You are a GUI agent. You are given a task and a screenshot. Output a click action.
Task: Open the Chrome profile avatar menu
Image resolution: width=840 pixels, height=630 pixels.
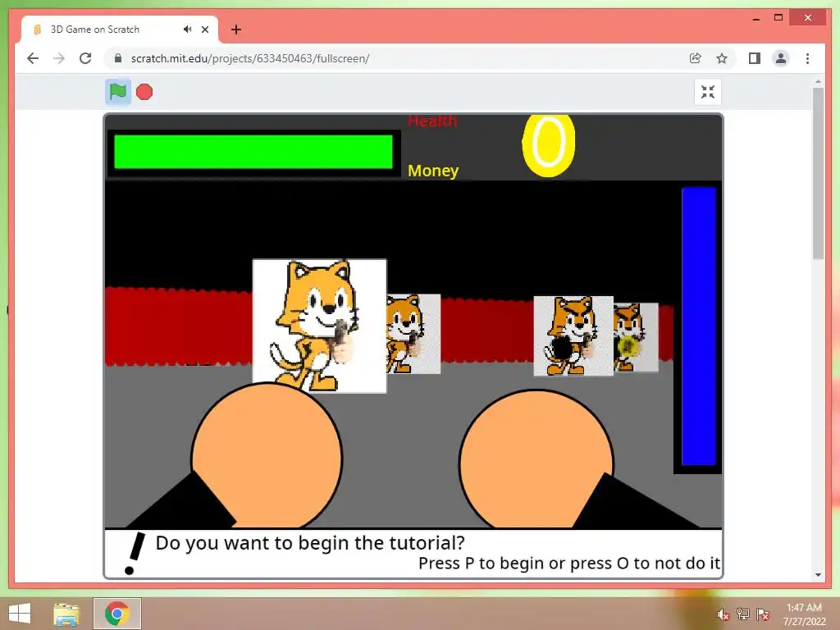(781, 58)
